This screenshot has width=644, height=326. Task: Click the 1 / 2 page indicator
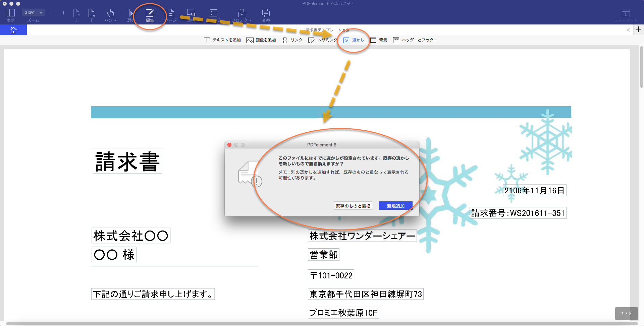[x=626, y=313]
